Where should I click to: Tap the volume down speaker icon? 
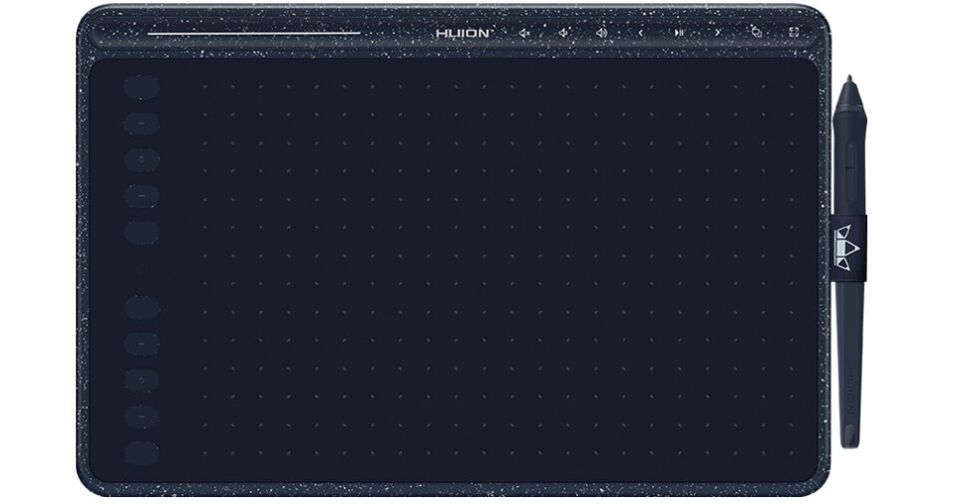pos(563,33)
